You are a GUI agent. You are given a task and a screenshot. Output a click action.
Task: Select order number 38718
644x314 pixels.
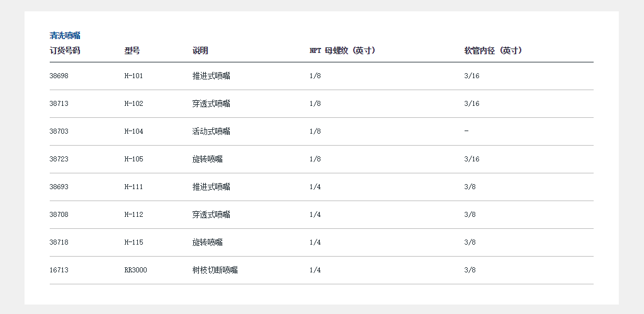pos(59,243)
